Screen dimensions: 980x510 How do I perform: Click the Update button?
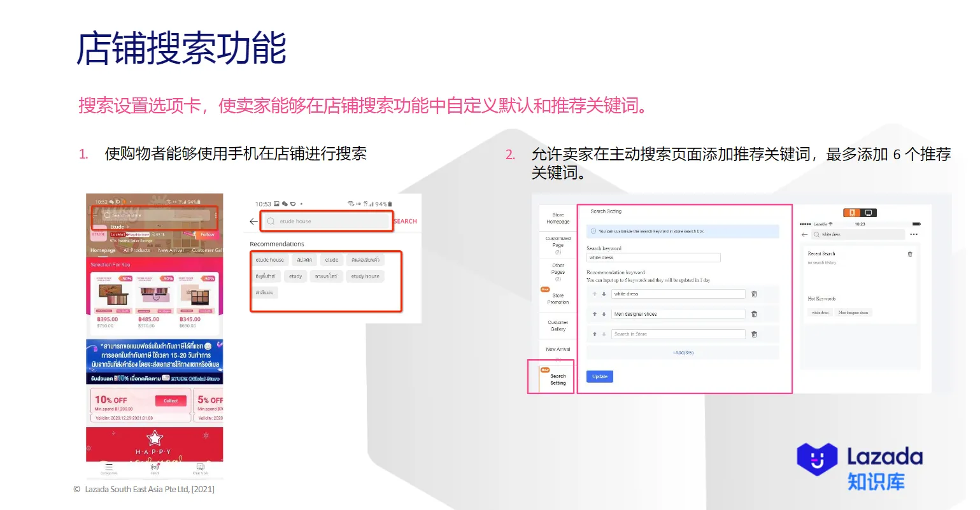click(600, 377)
